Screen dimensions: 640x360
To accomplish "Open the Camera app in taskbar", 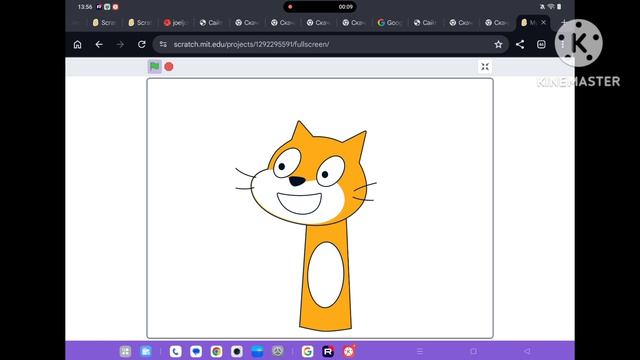I will pos(237,351).
